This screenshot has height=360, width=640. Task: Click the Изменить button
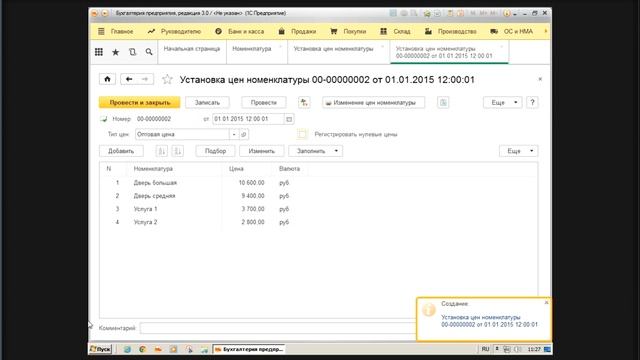coord(262,151)
